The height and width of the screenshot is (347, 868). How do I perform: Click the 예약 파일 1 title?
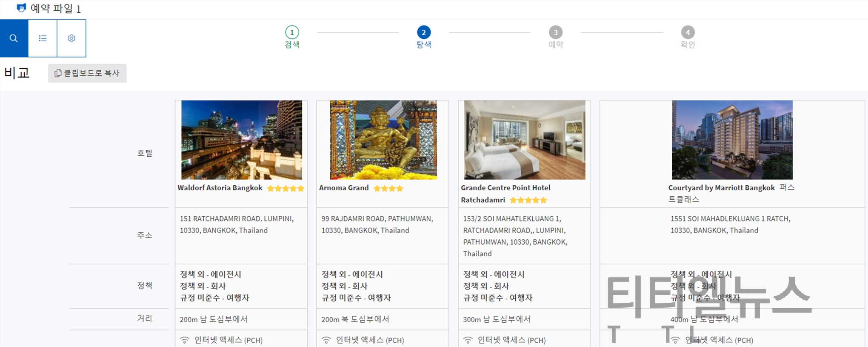[x=56, y=9]
